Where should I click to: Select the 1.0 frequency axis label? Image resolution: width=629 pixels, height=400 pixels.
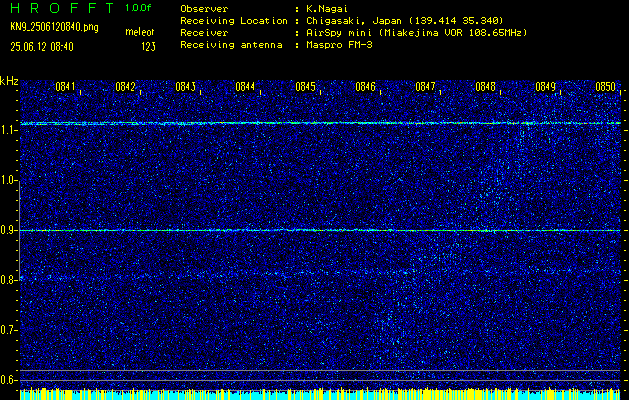[8, 181]
